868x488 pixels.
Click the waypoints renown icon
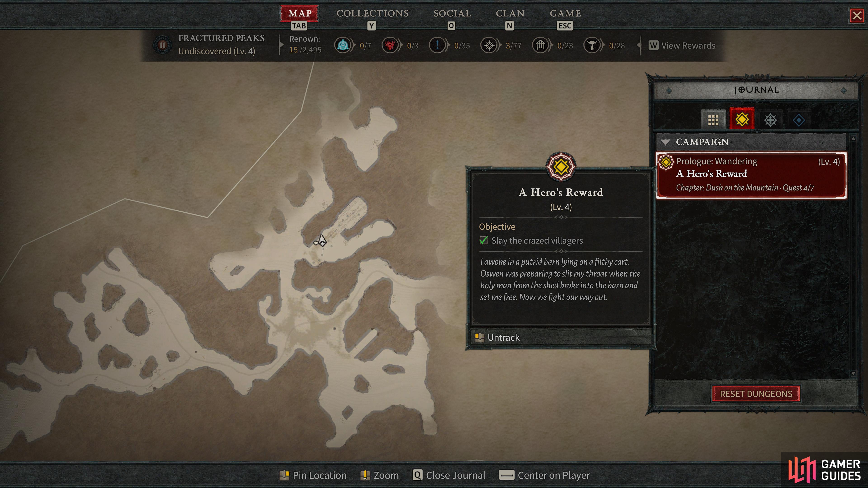pos(343,45)
